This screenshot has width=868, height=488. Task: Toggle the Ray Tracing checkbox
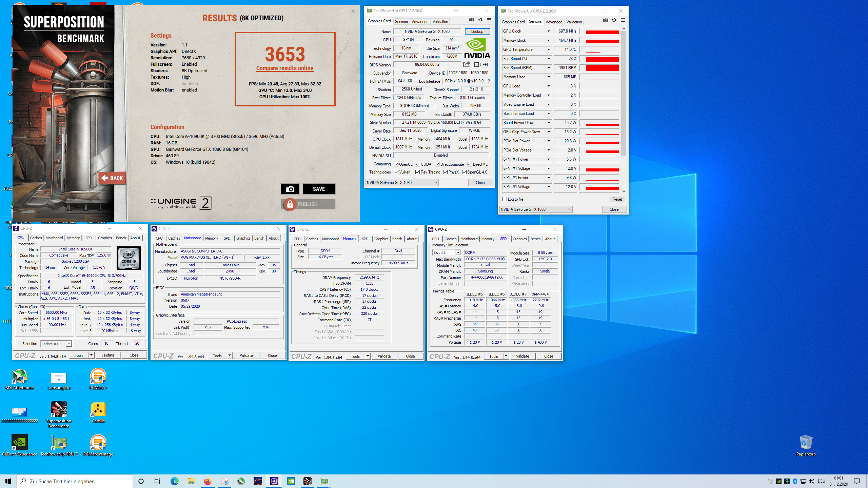(x=418, y=172)
